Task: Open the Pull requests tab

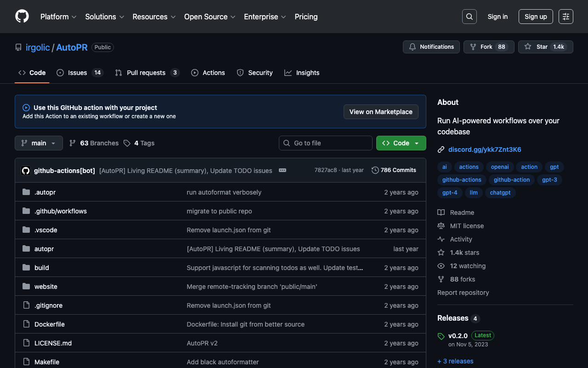Action: tap(147, 73)
